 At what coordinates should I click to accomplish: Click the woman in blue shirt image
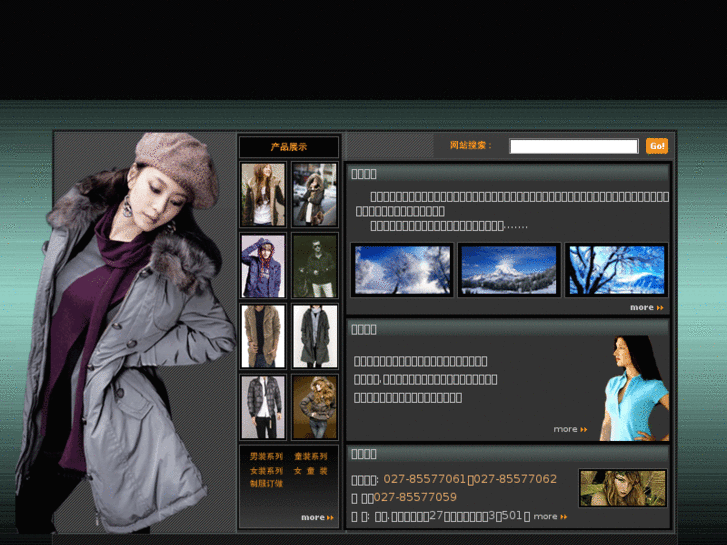tap(634, 388)
